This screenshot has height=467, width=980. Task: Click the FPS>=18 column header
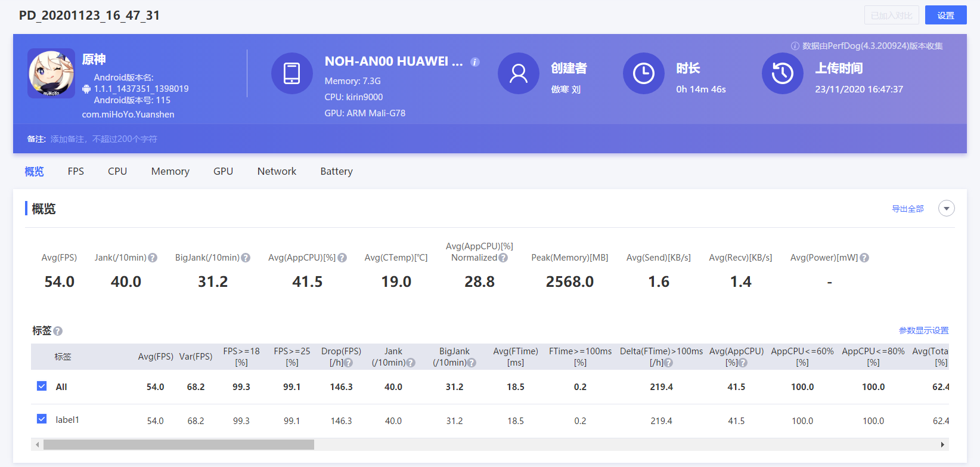tap(241, 357)
